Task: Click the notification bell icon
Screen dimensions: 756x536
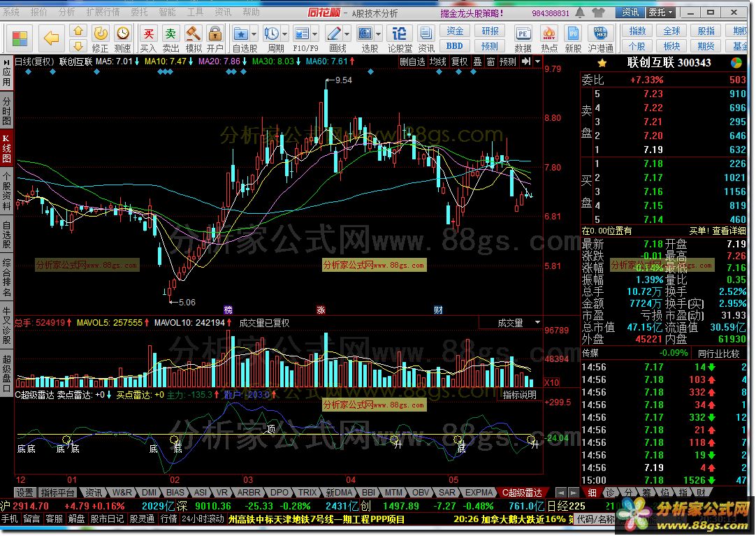Action: pyautogui.click(x=580, y=13)
